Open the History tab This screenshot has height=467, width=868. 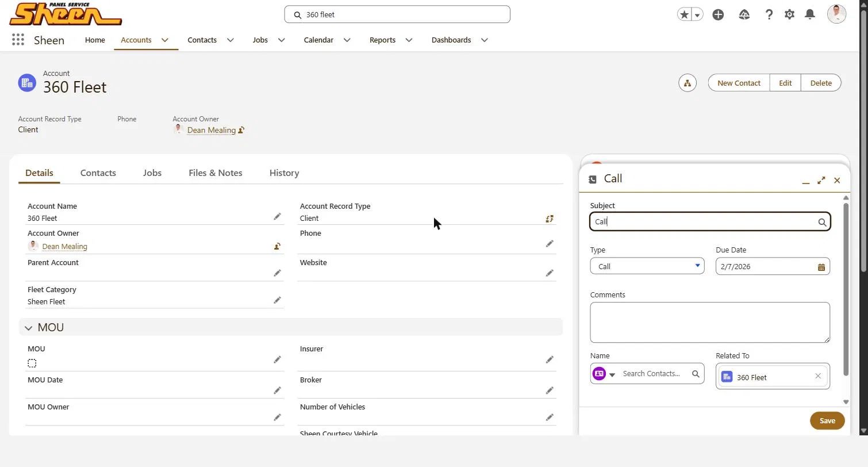click(x=285, y=173)
